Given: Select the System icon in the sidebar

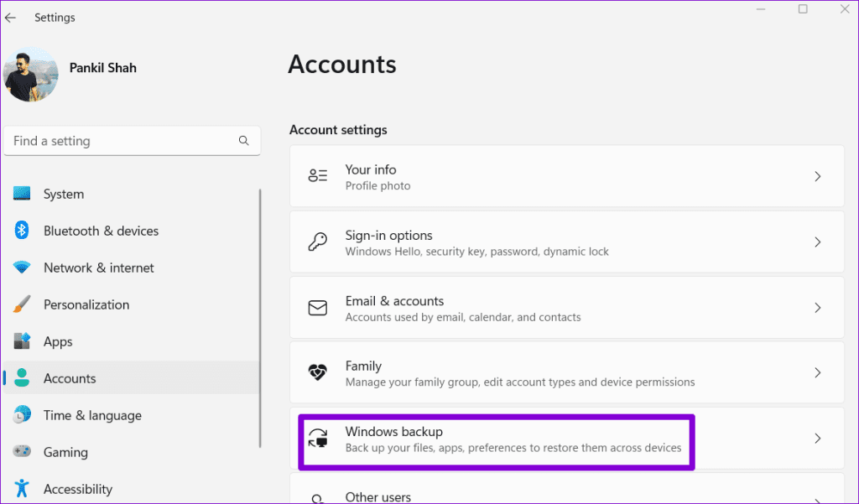Looking at the screenshot, I should click(x=22, y=194).
